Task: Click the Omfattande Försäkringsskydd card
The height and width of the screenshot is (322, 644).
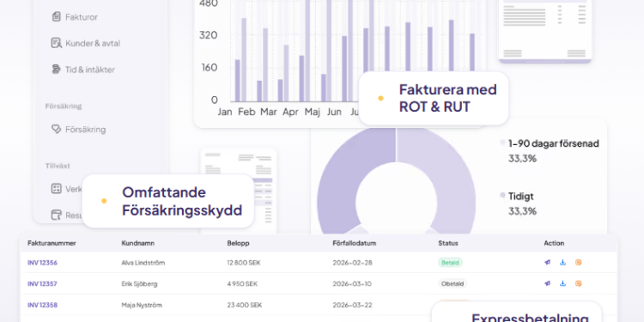Action: point(168,201)
